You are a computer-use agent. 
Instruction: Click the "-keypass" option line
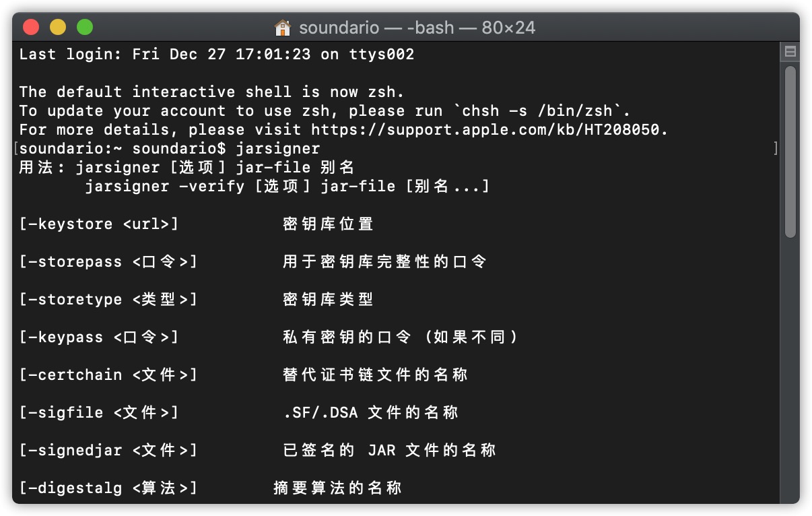click(x=98, y=337)
